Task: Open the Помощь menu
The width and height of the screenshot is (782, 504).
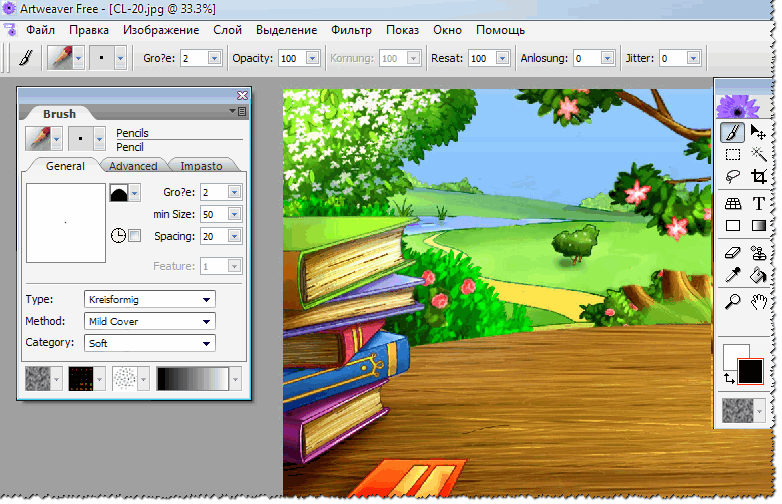Action: (500, 30)
